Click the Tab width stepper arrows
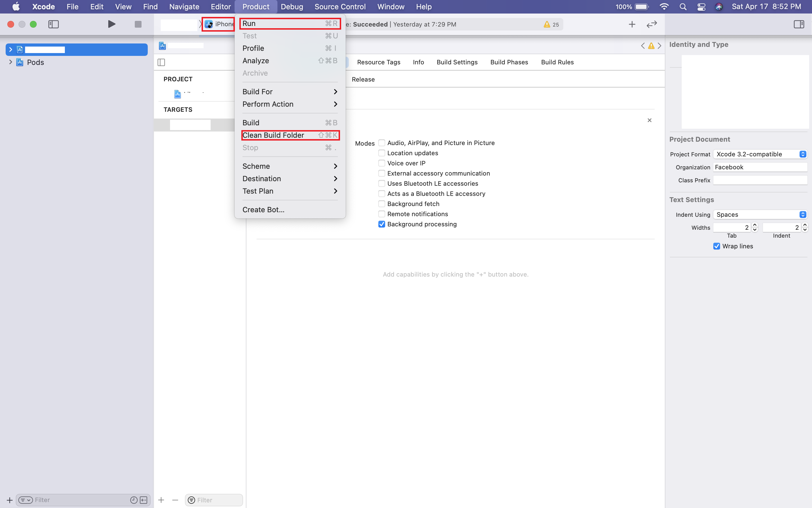This screenshot has width=812, height=508. tap(754, 227)
